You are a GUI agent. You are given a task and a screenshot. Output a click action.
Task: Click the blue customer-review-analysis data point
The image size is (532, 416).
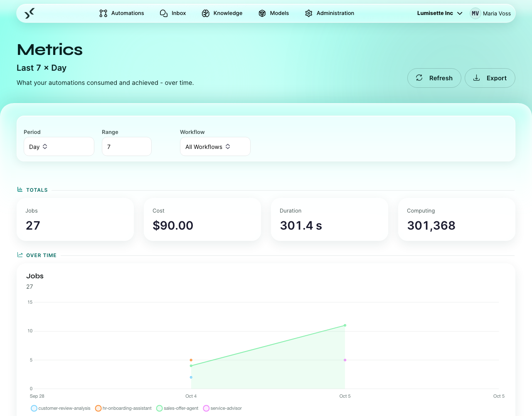191,377
